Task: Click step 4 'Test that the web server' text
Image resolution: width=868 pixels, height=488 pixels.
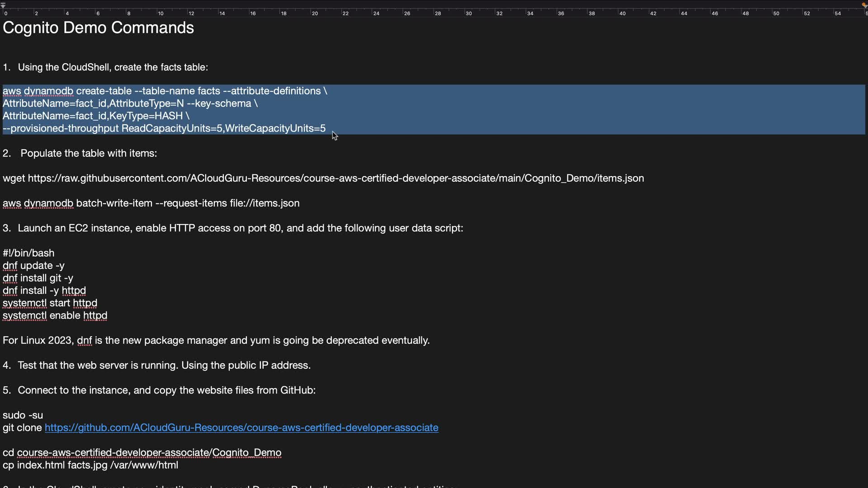Action: point(164,366)
